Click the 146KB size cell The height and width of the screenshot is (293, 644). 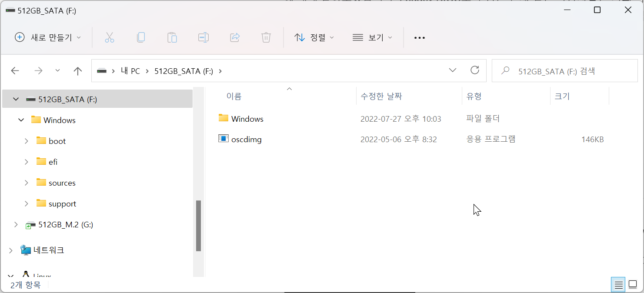pyautogui.click(x=592, y=140)
